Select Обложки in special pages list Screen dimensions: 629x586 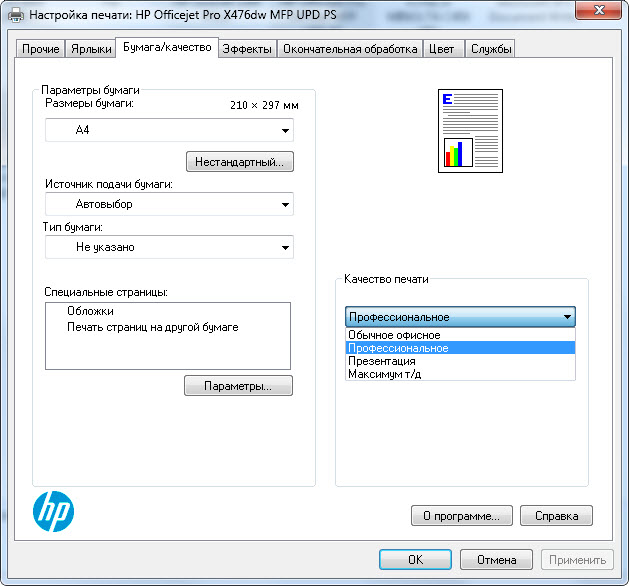tap(90, 311)
